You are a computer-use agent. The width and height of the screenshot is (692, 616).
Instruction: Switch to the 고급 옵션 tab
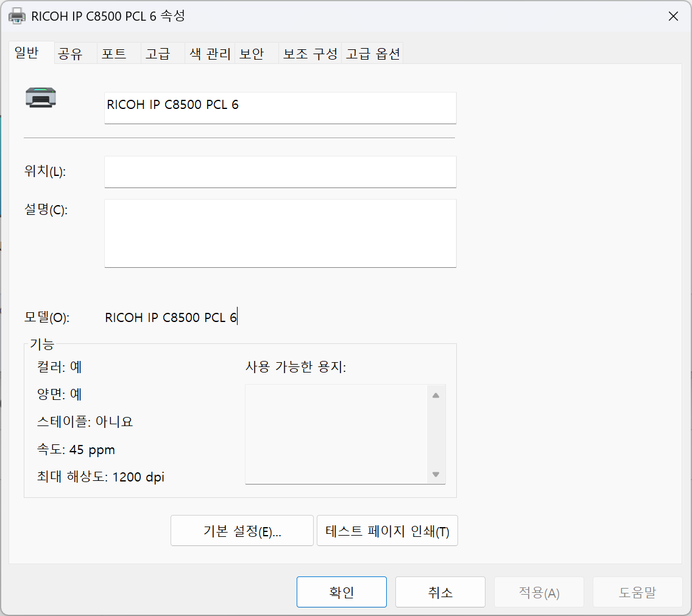point(372,54)
